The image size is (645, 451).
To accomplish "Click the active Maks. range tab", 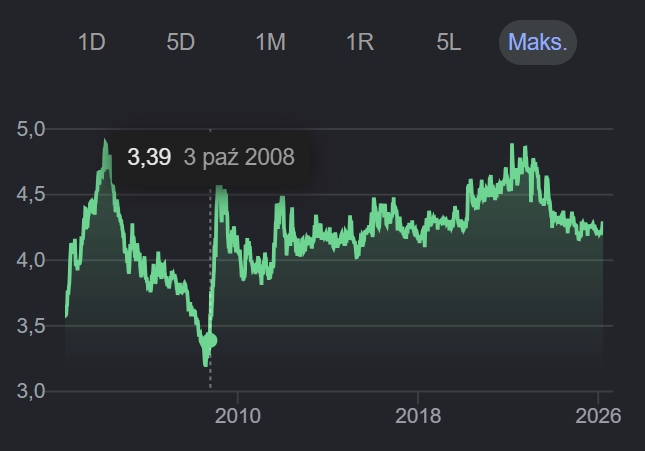I will point(538,42).
